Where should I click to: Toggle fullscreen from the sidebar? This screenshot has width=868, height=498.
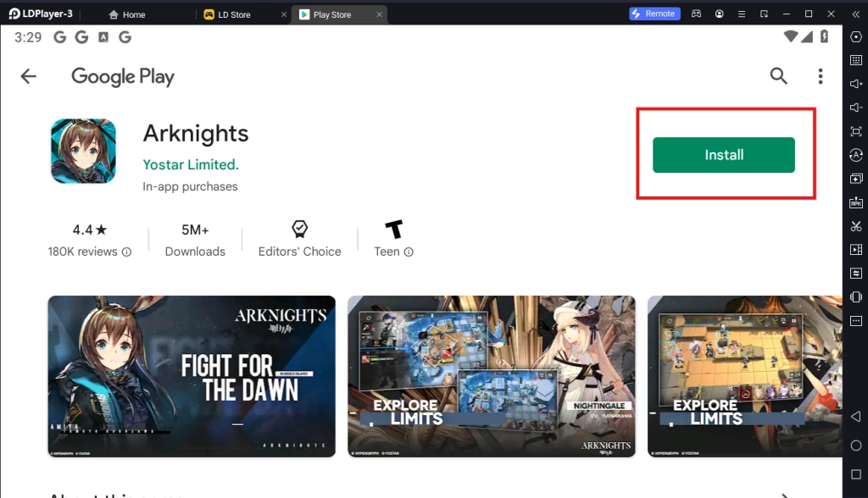[x=856, y=131]
